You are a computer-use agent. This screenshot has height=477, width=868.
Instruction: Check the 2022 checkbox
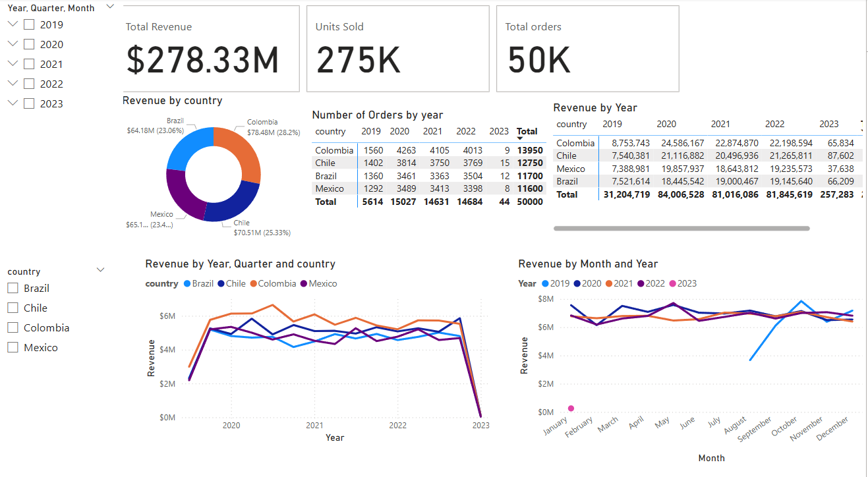(x=29, y=83)
